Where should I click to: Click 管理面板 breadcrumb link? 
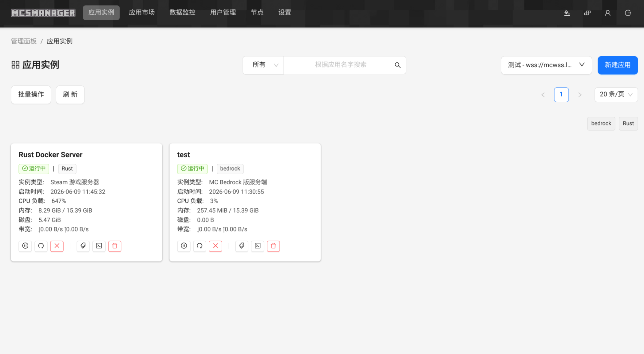(x=24, y=41)
